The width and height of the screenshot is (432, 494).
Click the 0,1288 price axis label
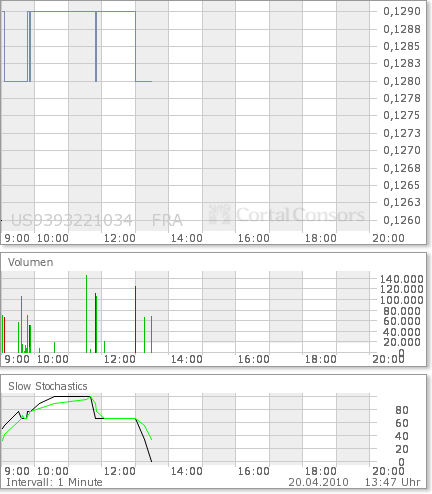pos(402,29)
